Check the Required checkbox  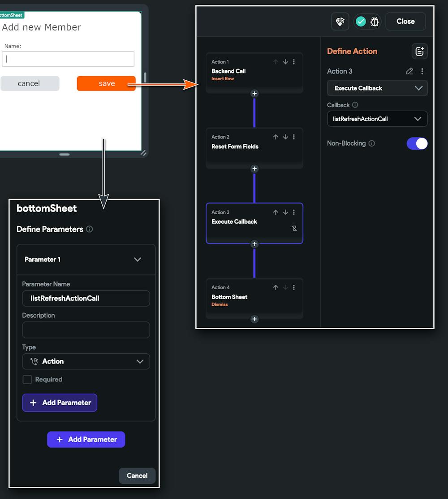[x=27, y=379]
